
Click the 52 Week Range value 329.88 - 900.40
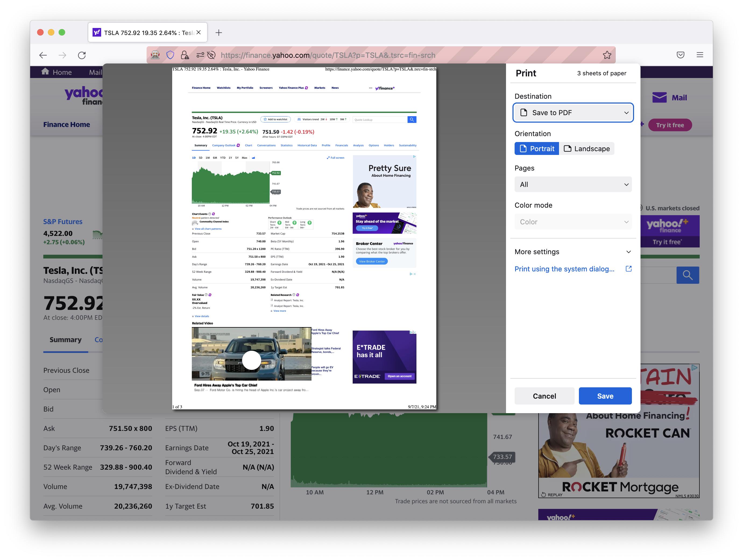click(126, 467)
